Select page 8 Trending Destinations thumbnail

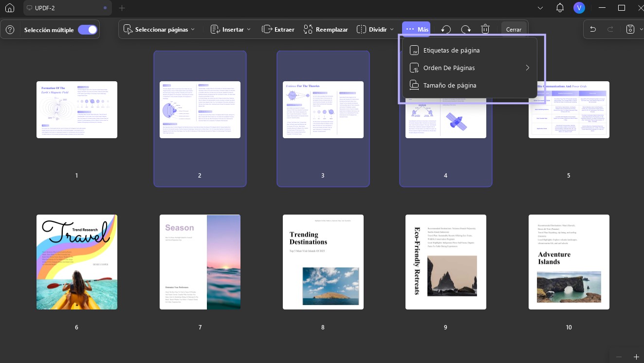coord(323,262)
